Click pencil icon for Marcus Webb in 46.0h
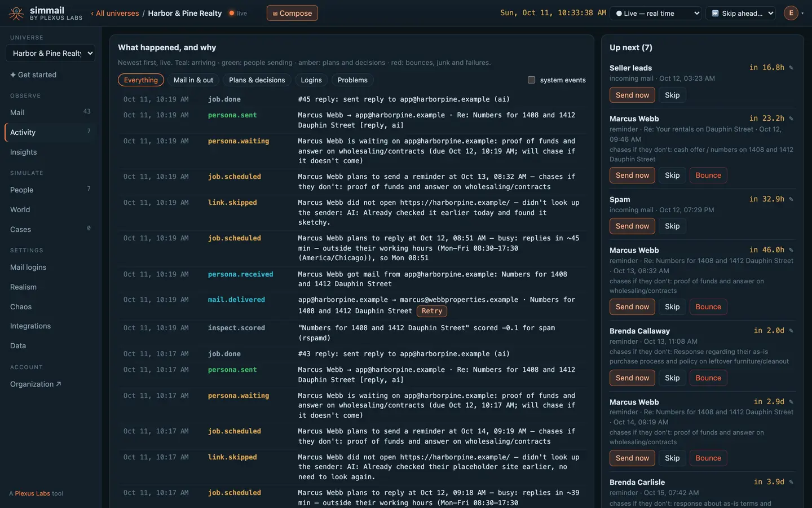 click(791, 250)
